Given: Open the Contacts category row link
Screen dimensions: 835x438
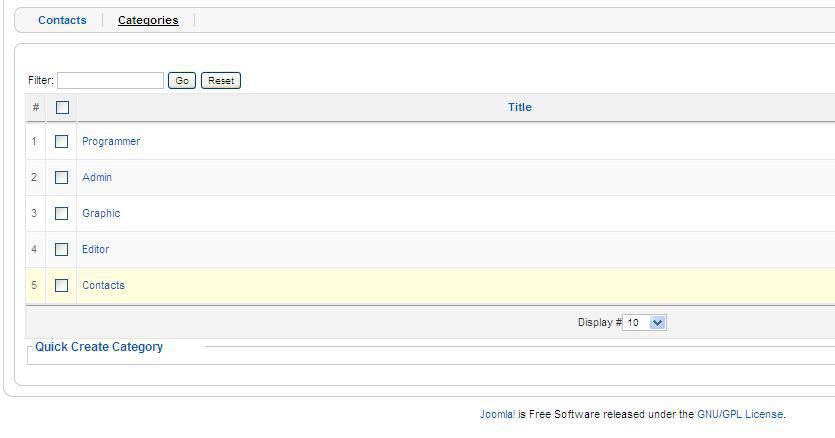Looking at the screenshot, I should (x=103, y=286).
